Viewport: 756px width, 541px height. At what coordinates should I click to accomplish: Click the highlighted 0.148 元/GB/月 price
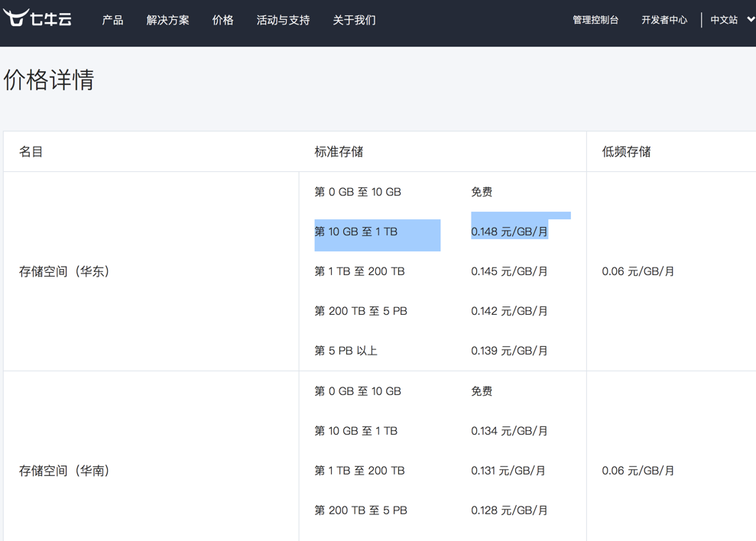(509, 232)
